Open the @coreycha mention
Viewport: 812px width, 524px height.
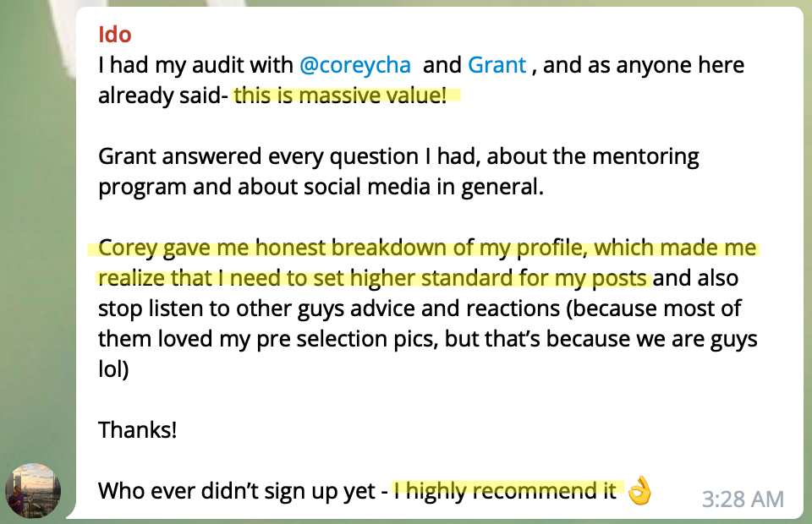[354, 65]
